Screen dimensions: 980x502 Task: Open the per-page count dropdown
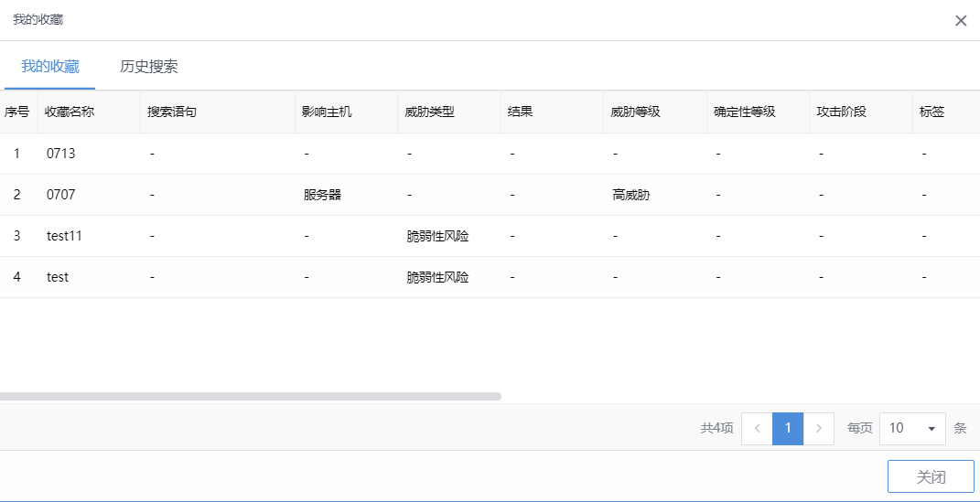[912, 428]
